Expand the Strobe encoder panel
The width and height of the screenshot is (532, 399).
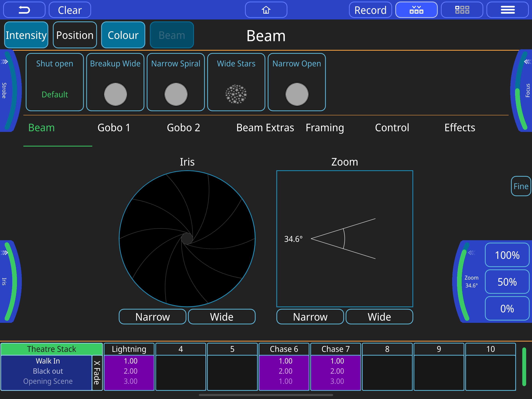click(x=4, y=62)
